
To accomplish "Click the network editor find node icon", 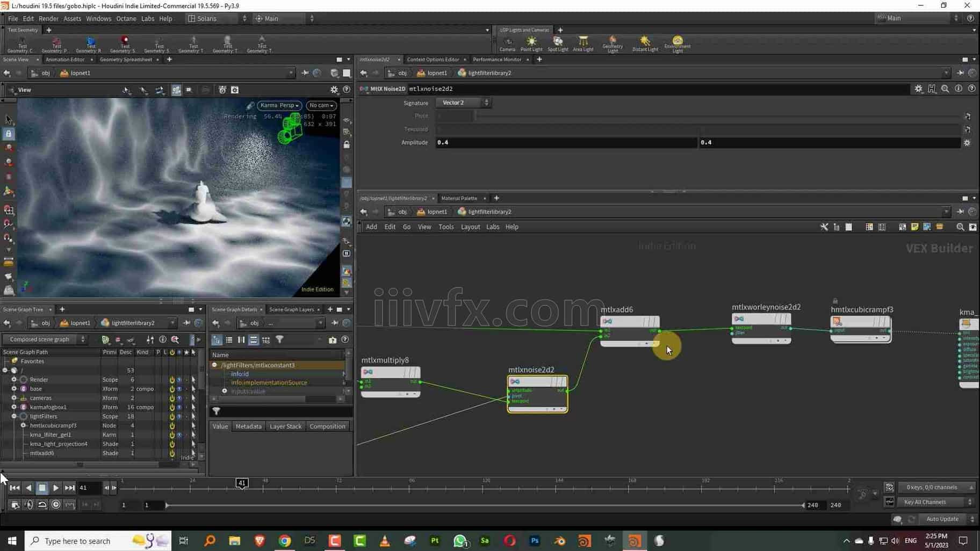I will coord(960,227).
